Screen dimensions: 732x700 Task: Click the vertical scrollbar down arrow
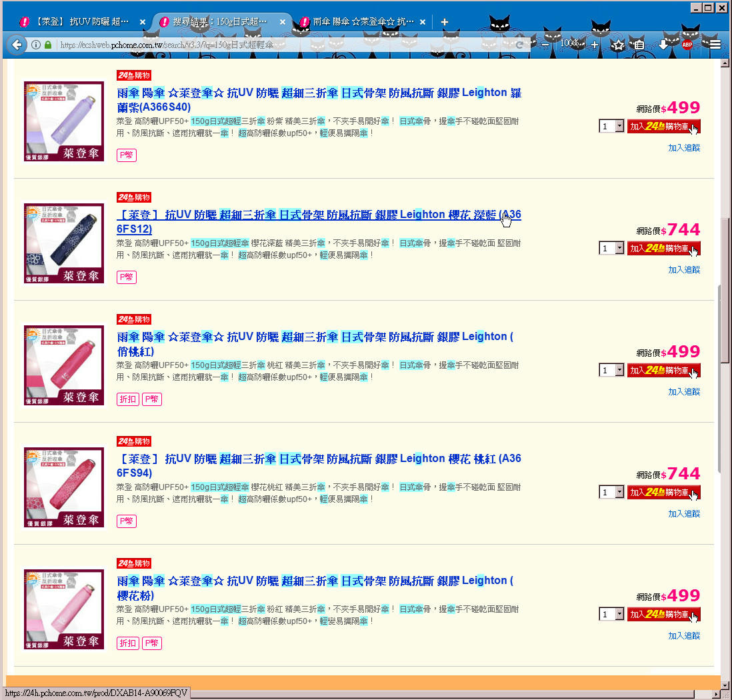[725, 685]
